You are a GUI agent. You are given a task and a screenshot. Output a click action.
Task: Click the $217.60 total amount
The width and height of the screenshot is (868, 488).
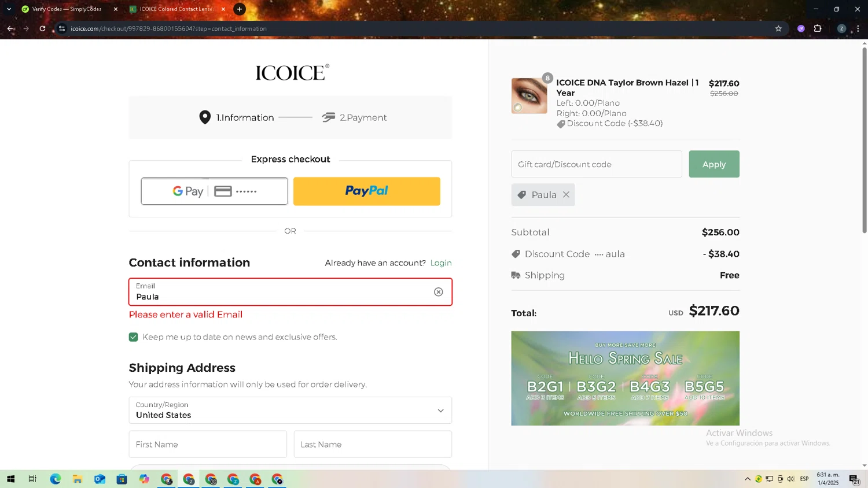point(714,311)
